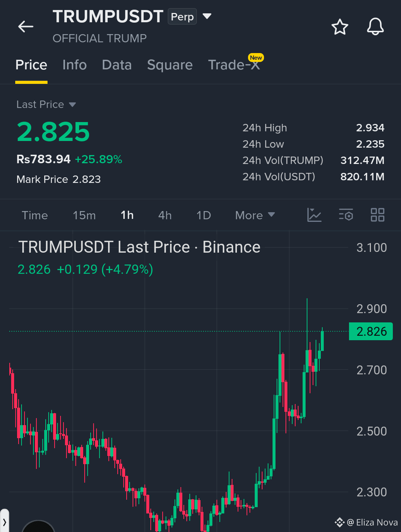This screenshot has width=401, height=532.
Task: Tap the Mark Price 2.823 value
Action: pyautogui.click(x=87, y=179)
